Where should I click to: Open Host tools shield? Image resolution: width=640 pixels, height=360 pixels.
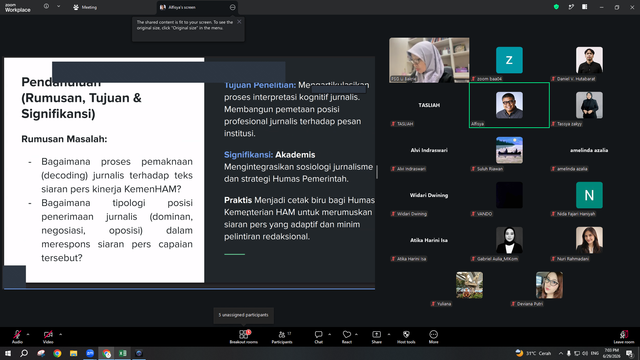point(406,337)
